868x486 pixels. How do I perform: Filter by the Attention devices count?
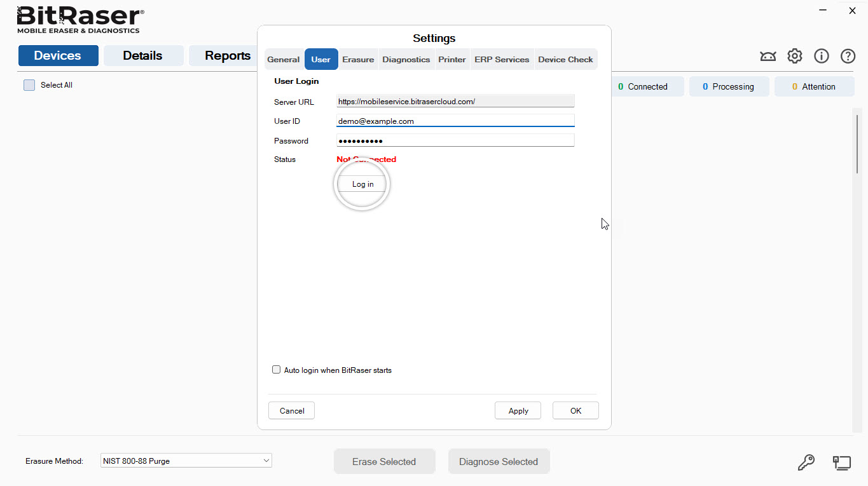(814, 86)
